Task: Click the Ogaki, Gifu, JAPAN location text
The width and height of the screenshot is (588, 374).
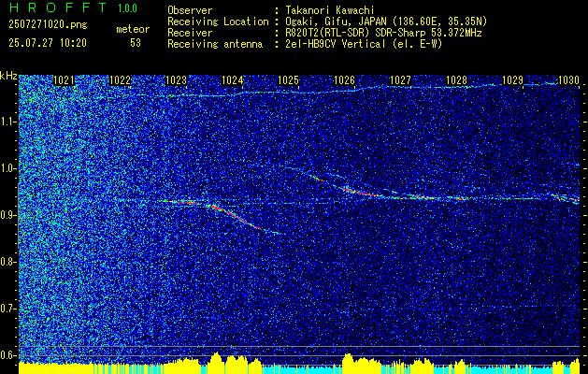Action: (x=386, y=22)
